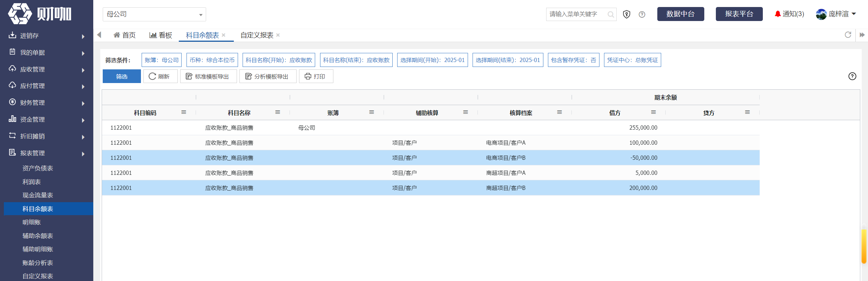Open the help question mark icon beside search

tap(642, 14)
